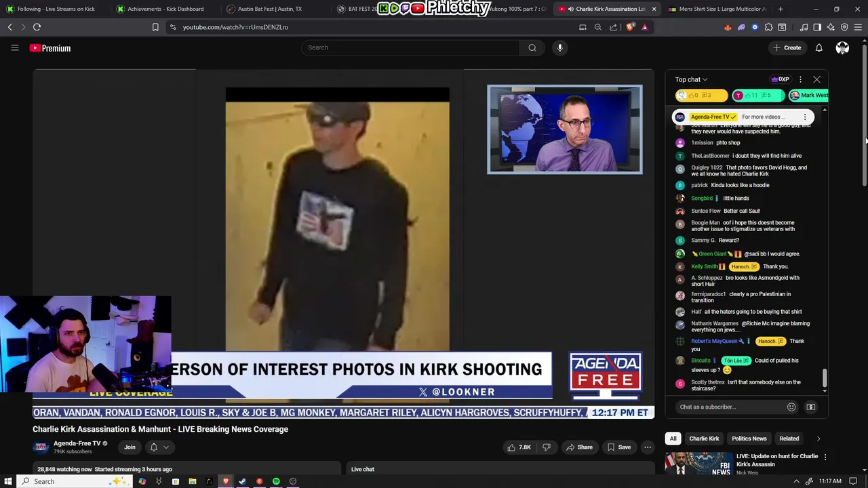Open YouTube notifications bell
The width and height of the screenshot is (868, 488).
(x=818, y=47)
